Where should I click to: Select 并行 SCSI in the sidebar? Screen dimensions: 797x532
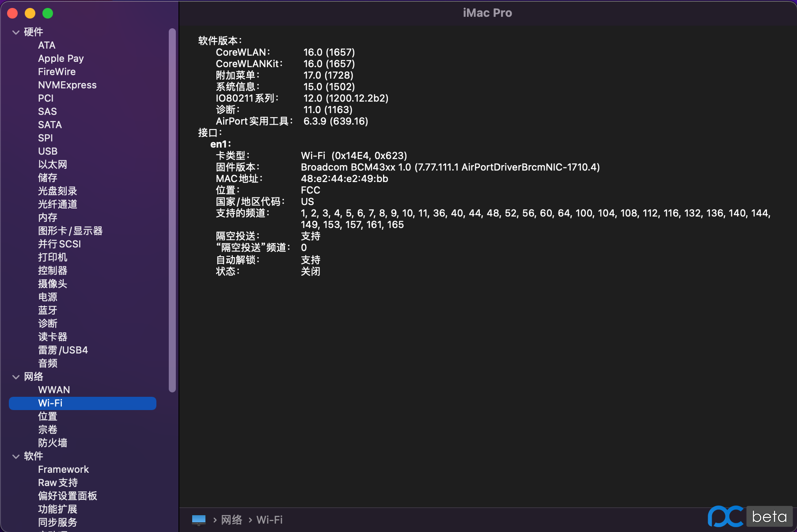click(x=59, y=244)
